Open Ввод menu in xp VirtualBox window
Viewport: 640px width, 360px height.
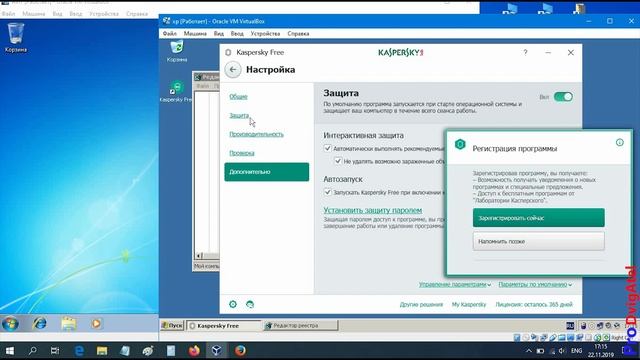coord(237,33)
